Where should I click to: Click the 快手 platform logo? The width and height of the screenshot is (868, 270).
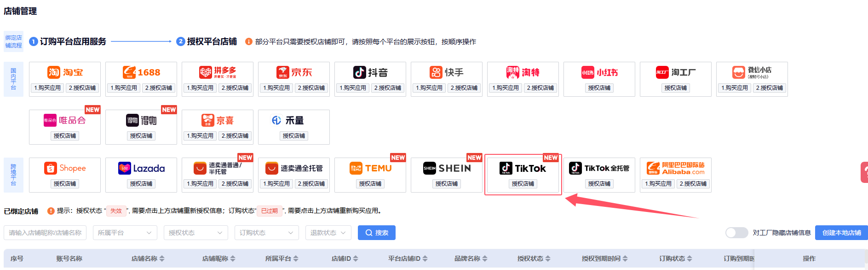point(447,72)
